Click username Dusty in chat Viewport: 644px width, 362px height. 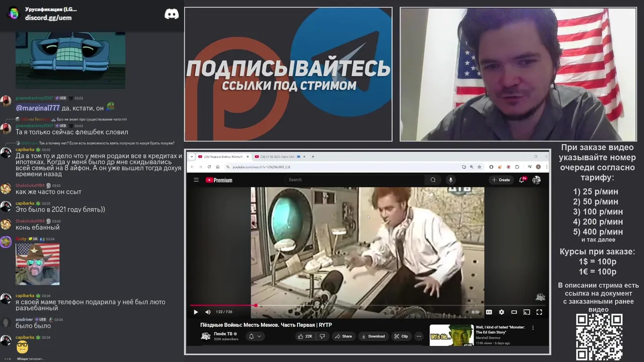click(x=21, y=239)
